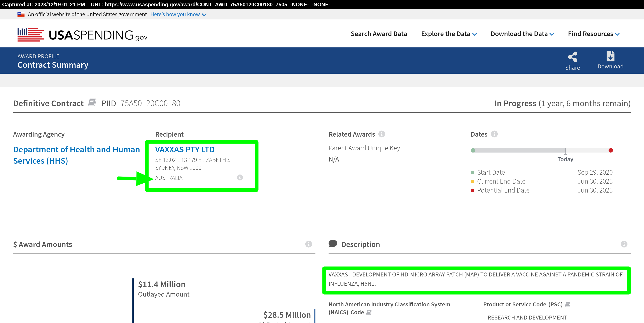This screenshot has width=644, height=323.
Task: Click info icon for Description section
Action: pos(624,244)
